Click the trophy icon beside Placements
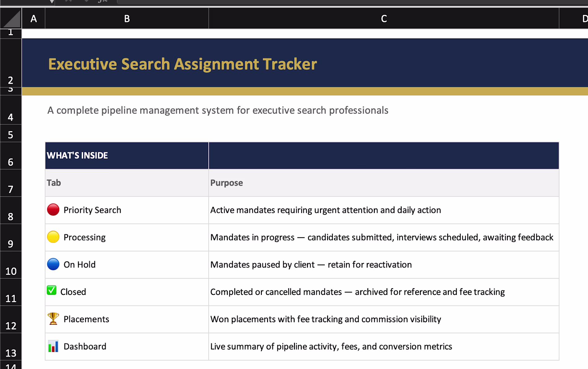The image size is (588, 369). (53, 318)
